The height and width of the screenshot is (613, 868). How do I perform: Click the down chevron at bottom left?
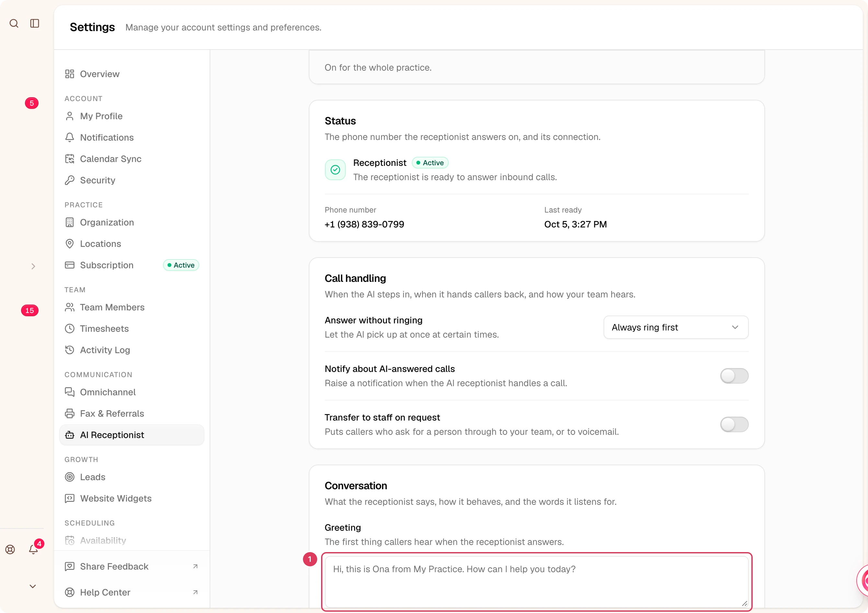point(33,586)
